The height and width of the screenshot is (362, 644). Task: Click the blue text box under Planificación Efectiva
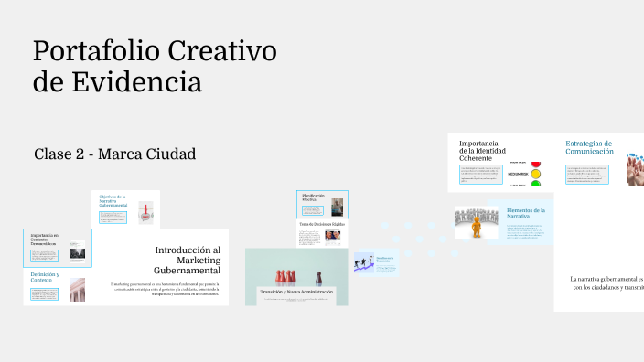[313, 210]
